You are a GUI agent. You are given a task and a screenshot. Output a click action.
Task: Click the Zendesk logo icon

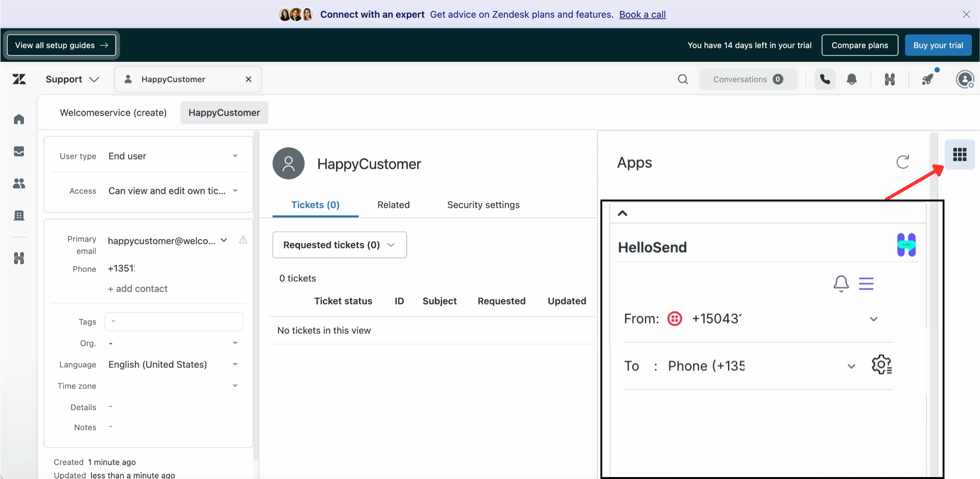[19, 79]
